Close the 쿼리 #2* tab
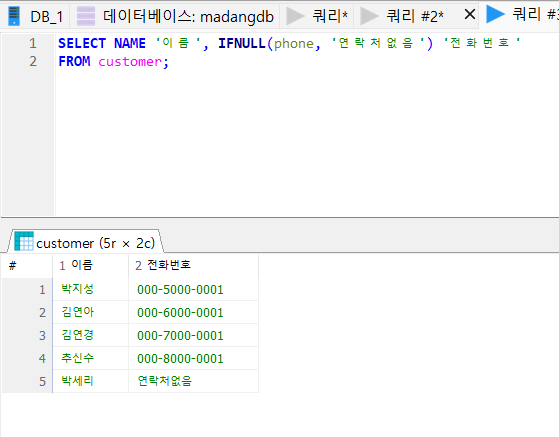The height and width of the screenshot is (437, 559). 470,15
